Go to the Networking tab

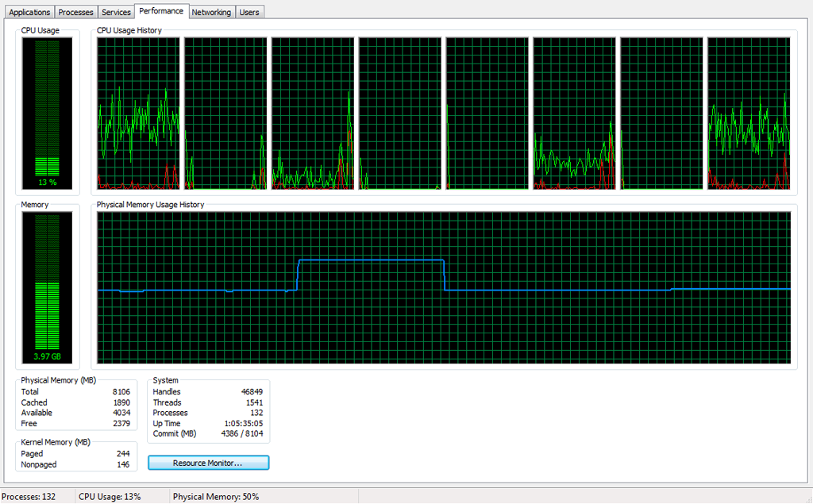tap(211, 12)
